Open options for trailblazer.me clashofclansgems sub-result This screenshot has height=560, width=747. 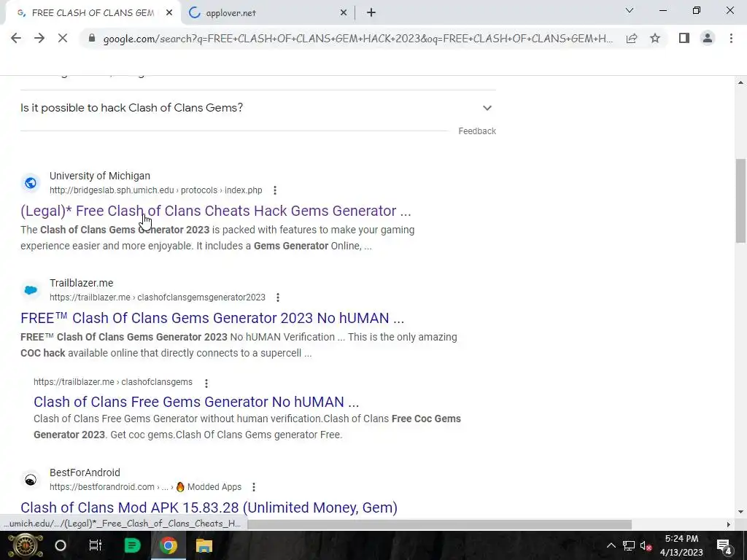click(206, 383)
